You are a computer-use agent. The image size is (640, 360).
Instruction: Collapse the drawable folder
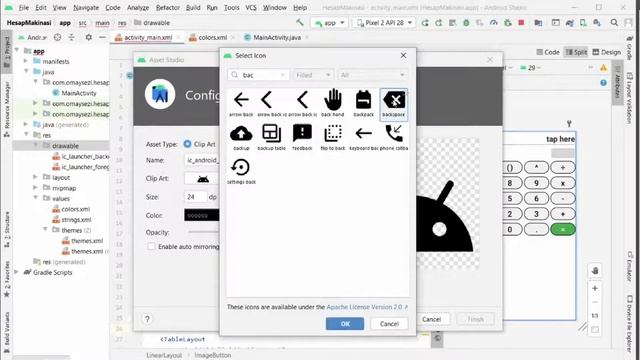coord(36,146)
